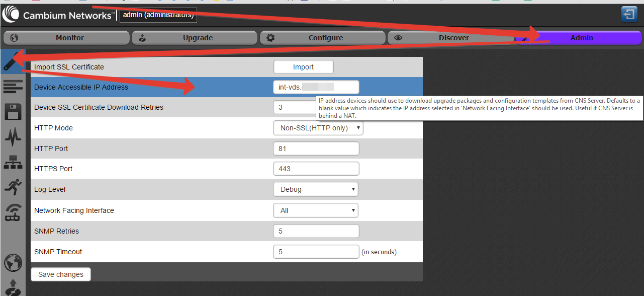Viewport: 644px width, 296px height.
Task: Click the HTTP Mode label
Action: click(x=53, y=128)
